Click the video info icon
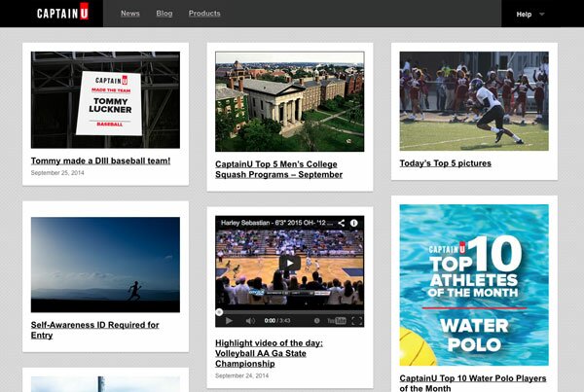The image size is (584, 392). click(354, 223)
